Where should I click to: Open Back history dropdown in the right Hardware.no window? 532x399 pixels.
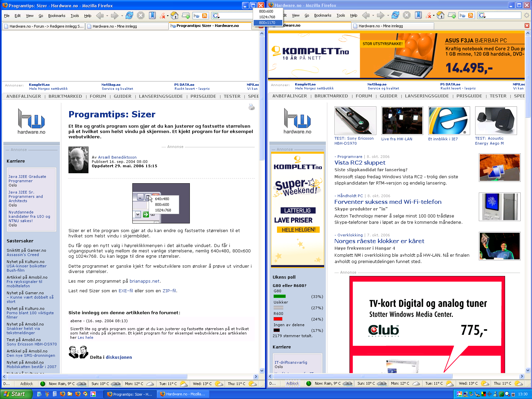pos(373,15)
